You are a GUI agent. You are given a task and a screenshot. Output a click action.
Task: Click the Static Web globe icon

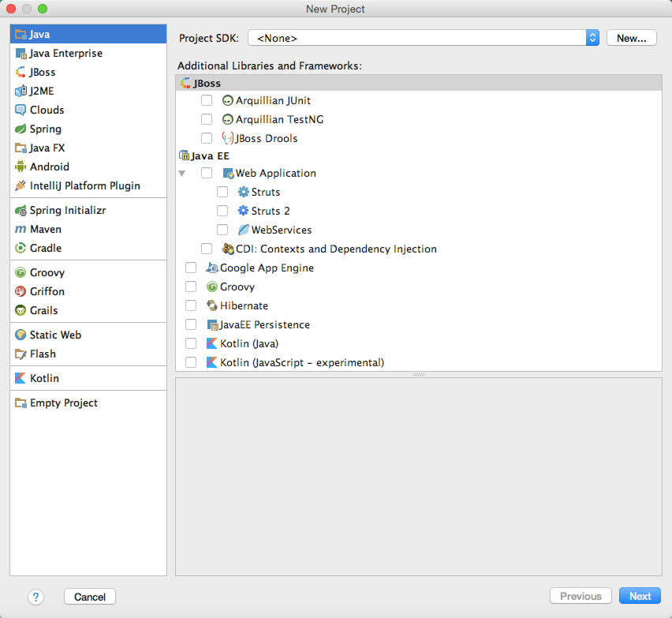coord(21,335)
